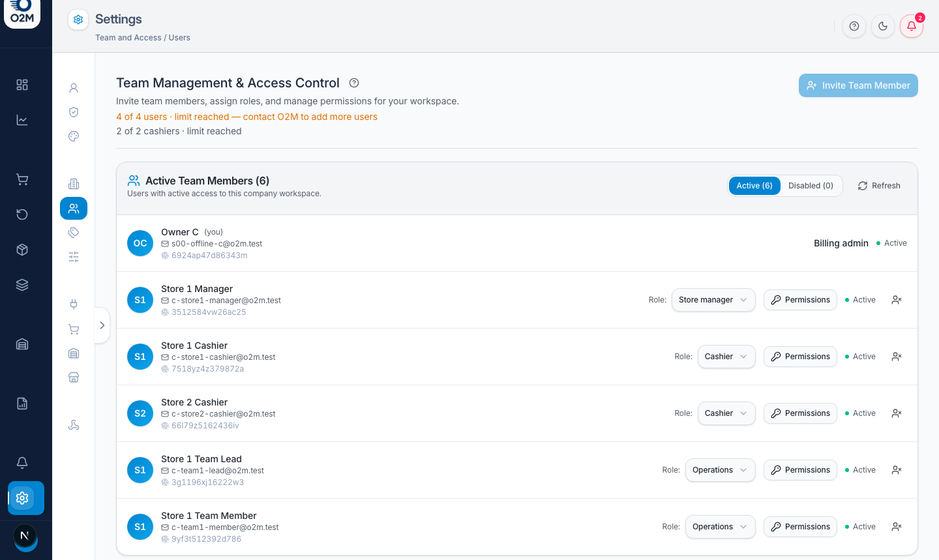Open the plug integrations icon in the settings submenu
This screenshot has height=560, width=939.
pyautogui.click(x=74, y=304)
